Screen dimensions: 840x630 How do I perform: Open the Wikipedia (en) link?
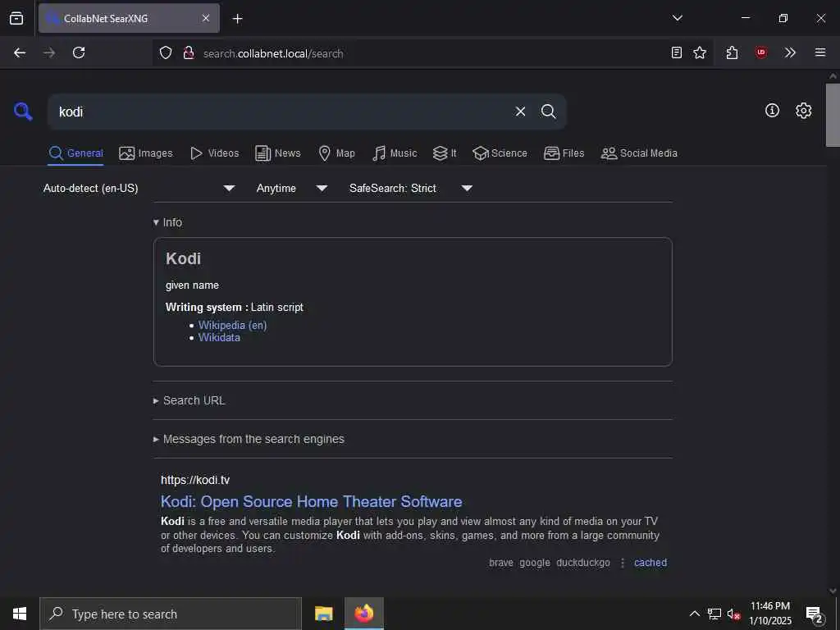point(232,325)
